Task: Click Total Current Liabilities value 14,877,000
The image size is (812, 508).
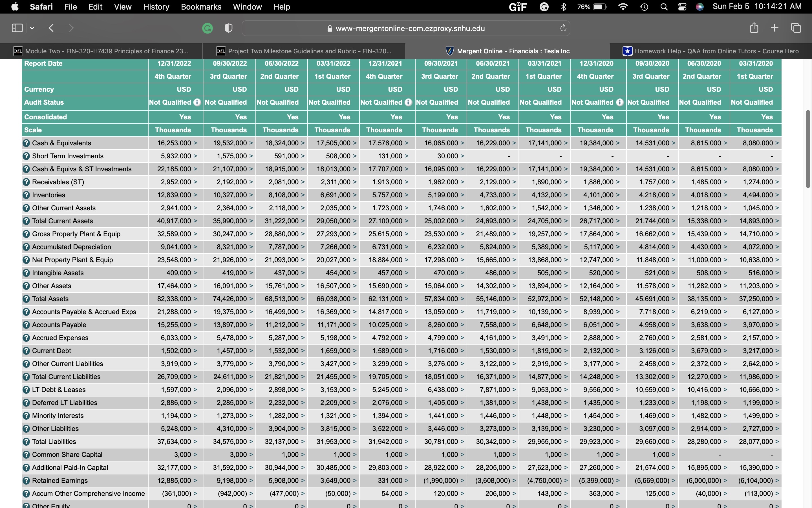Action: pyautogui.click(x=545, y=377)
